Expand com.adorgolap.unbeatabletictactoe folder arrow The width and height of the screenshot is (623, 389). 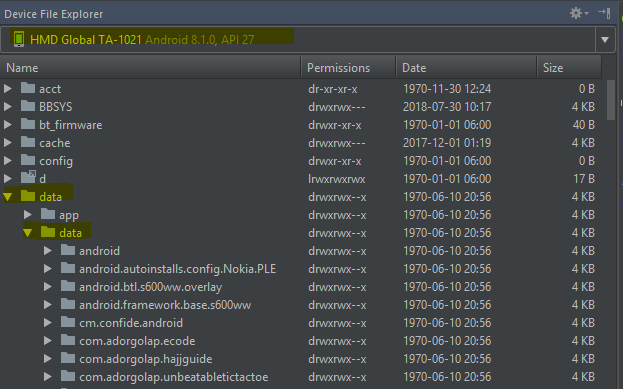(x=48, y=377)
